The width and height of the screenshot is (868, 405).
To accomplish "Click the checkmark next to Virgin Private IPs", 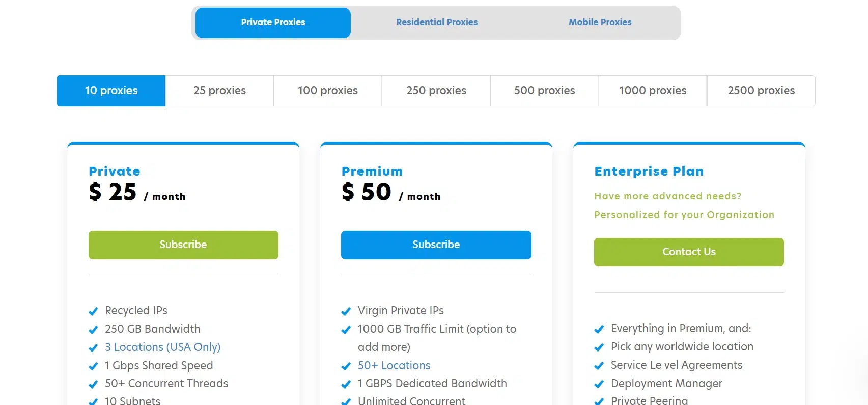I will (346, 311).
